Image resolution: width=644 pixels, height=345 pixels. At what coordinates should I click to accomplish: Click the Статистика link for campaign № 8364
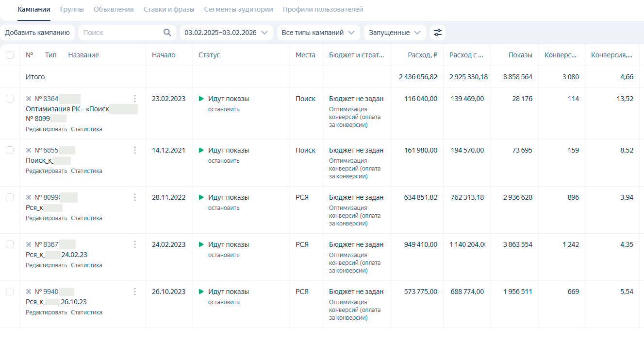[x=86, y=129]
